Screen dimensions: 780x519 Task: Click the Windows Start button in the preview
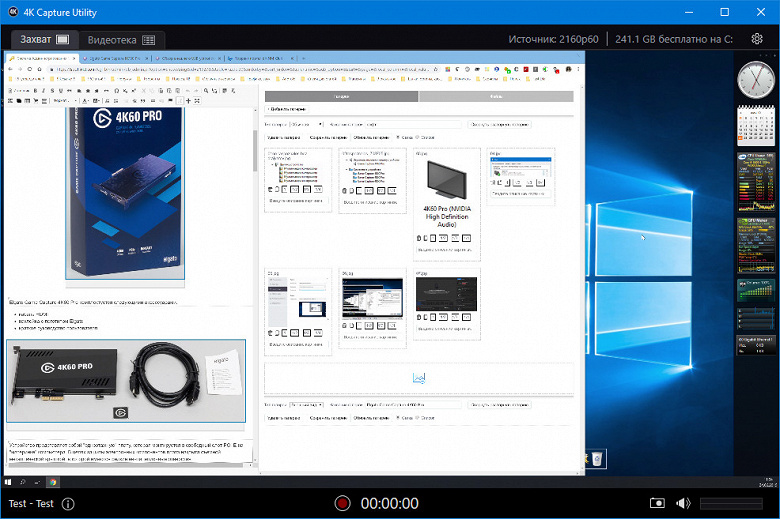[x=9, y=481]
